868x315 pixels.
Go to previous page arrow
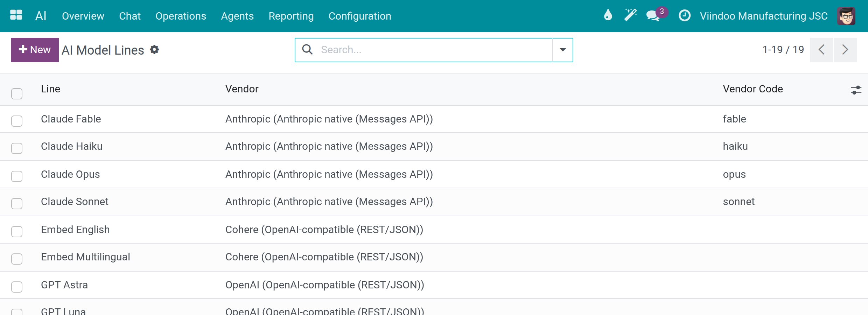(x=821, y=50)
